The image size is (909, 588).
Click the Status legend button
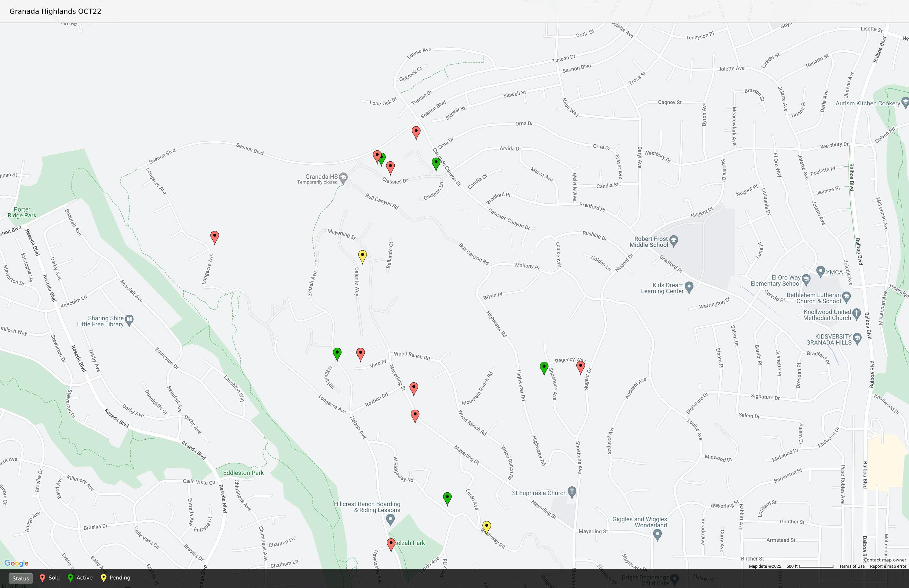pos(21,578)
